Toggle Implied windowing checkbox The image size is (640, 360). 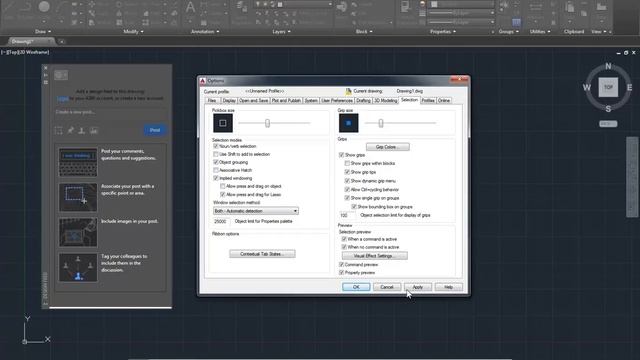tap(216, 178)
